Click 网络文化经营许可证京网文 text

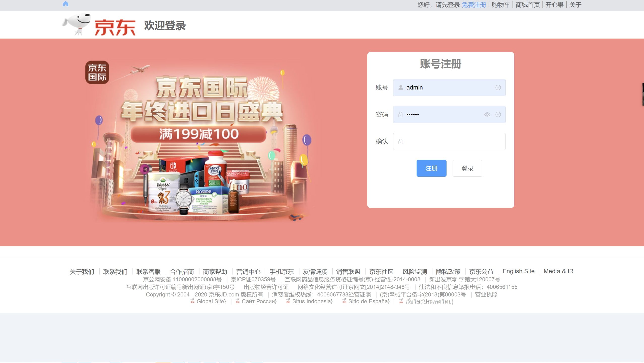(354, 287)
